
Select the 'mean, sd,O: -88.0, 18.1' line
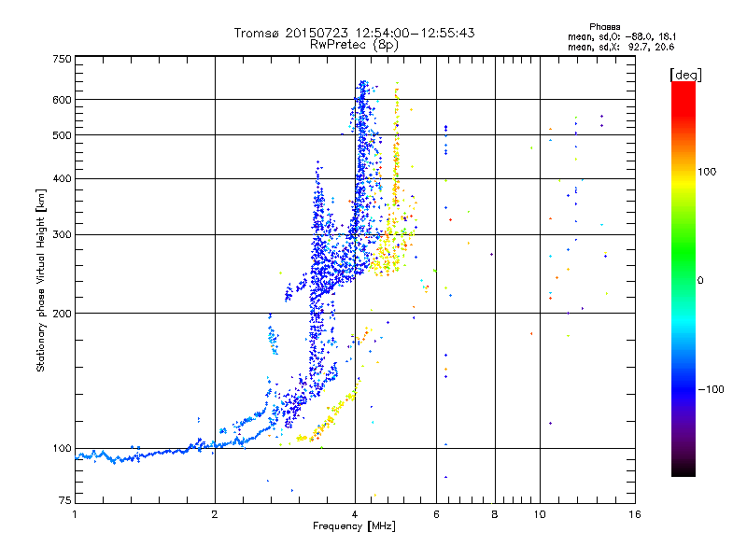[x=622, y=36]
